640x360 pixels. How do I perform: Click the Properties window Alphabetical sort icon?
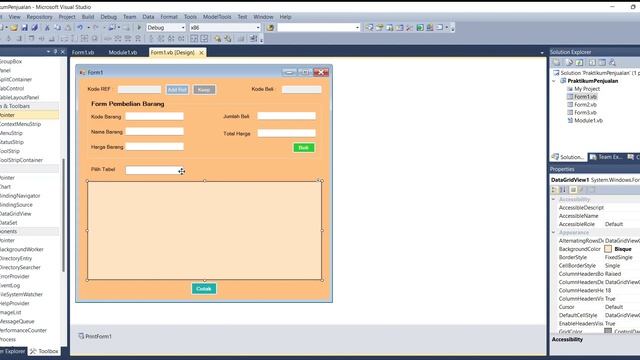click(563, 190)
